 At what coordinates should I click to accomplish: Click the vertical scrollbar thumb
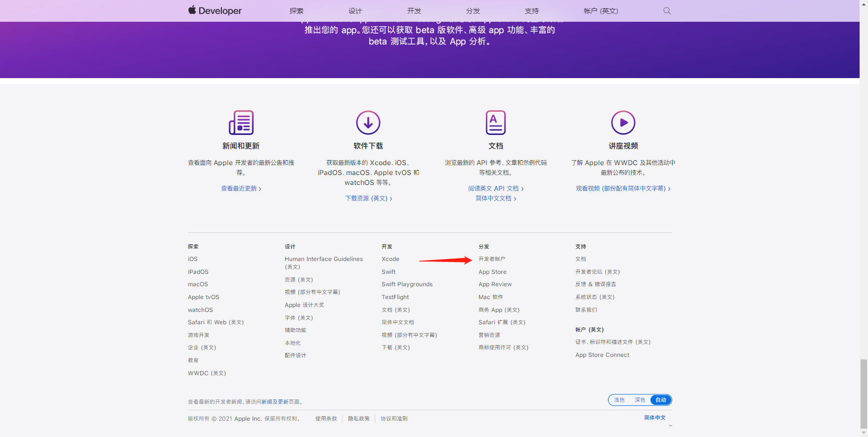point(864,393)
